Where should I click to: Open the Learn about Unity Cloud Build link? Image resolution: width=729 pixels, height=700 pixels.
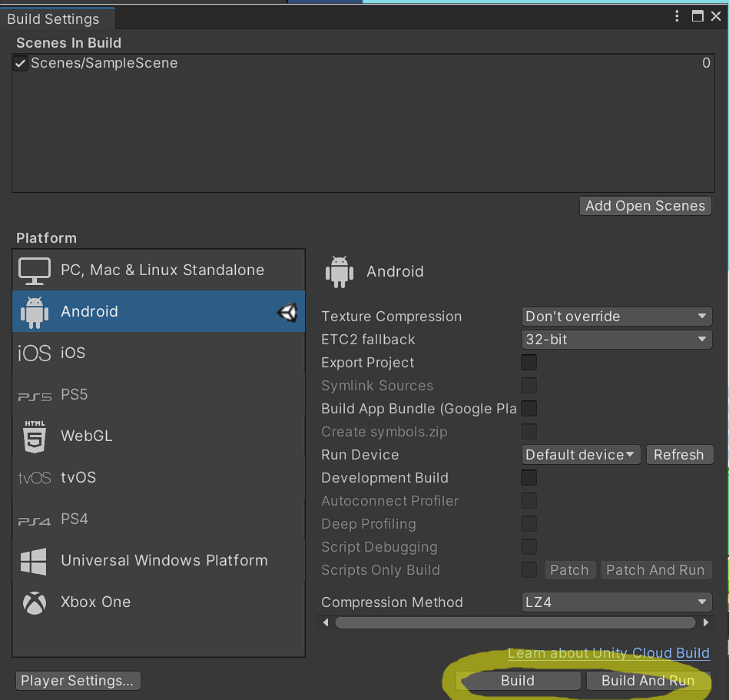click(x=608, y=653)
